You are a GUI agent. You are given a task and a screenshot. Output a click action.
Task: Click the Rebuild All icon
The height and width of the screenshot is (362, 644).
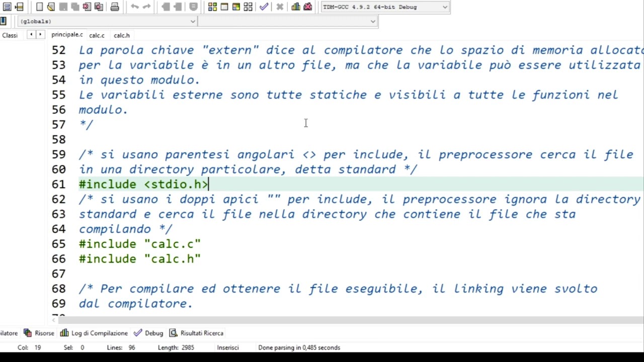248,7
